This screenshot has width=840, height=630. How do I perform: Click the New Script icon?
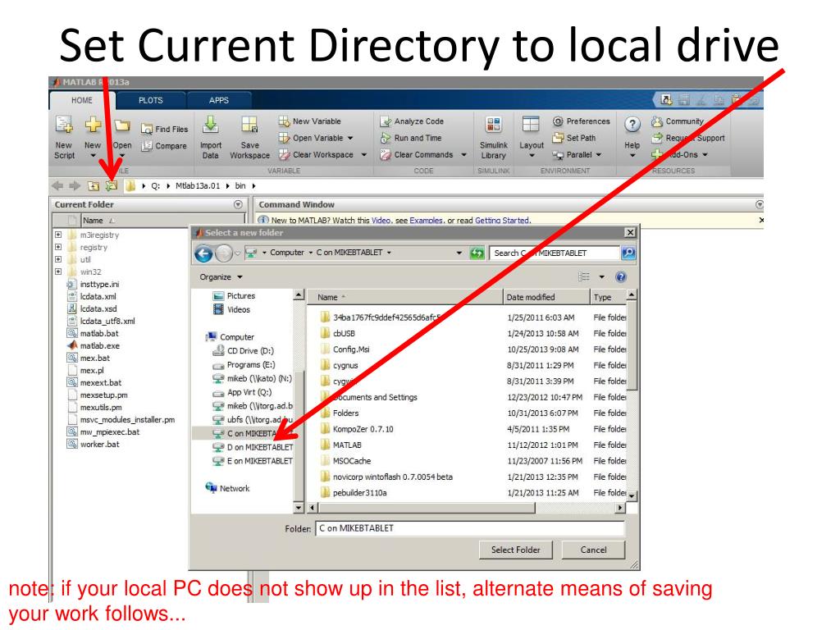[x=64, y=125]
